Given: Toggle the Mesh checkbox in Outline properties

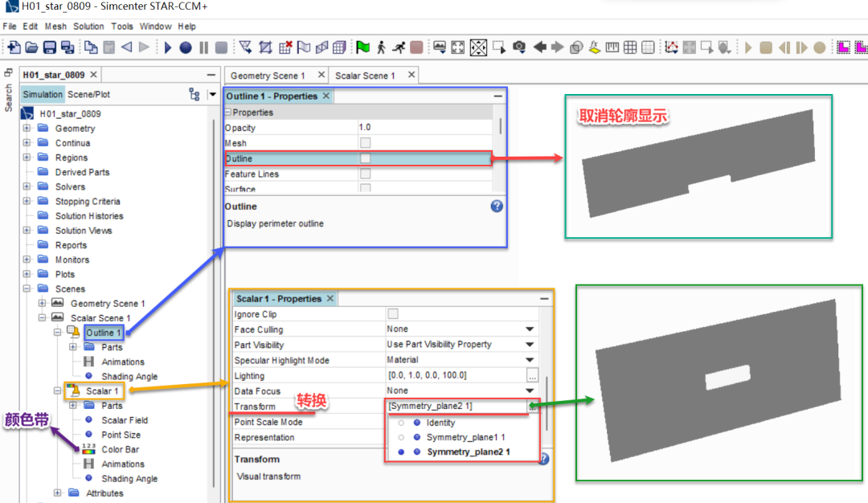Looking at the screenshot, I should pos(366,143).
